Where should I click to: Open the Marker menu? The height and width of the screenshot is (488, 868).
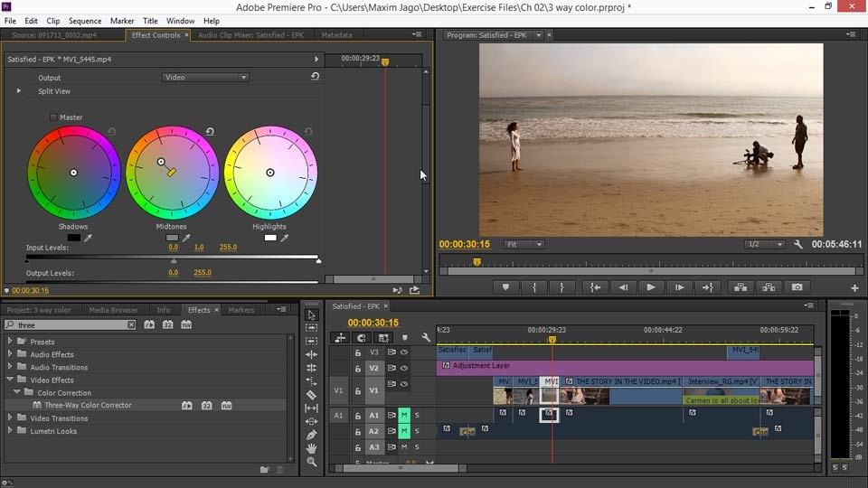coord(122,21)
